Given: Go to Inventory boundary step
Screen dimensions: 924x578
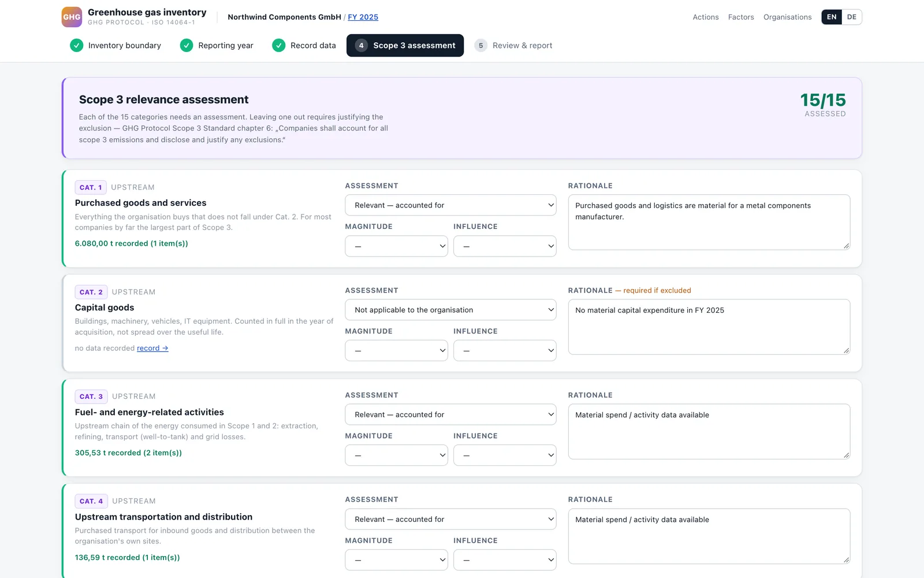Looking at the screenshot, I should click(x=115, y=45).
